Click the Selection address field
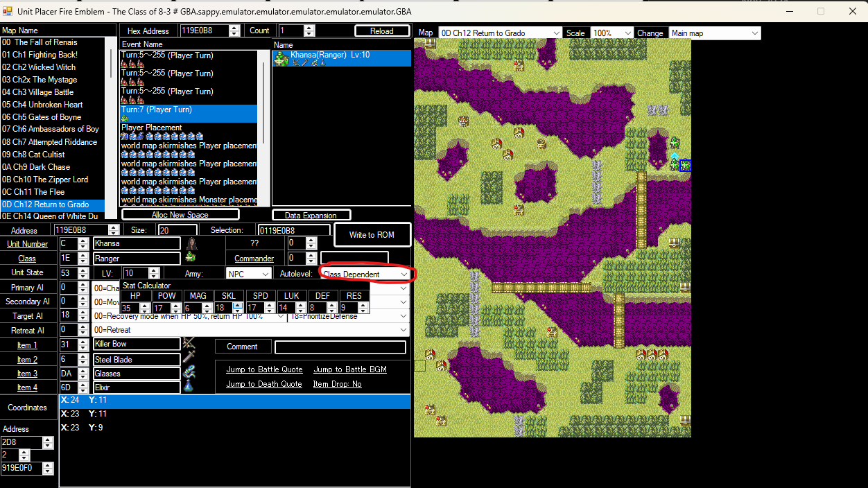The height and width of the screenshot is (488, 868). (294, 229)
